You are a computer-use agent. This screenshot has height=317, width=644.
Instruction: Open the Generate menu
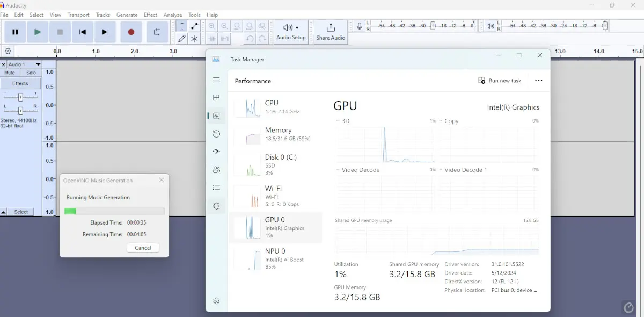click(127, 15)
